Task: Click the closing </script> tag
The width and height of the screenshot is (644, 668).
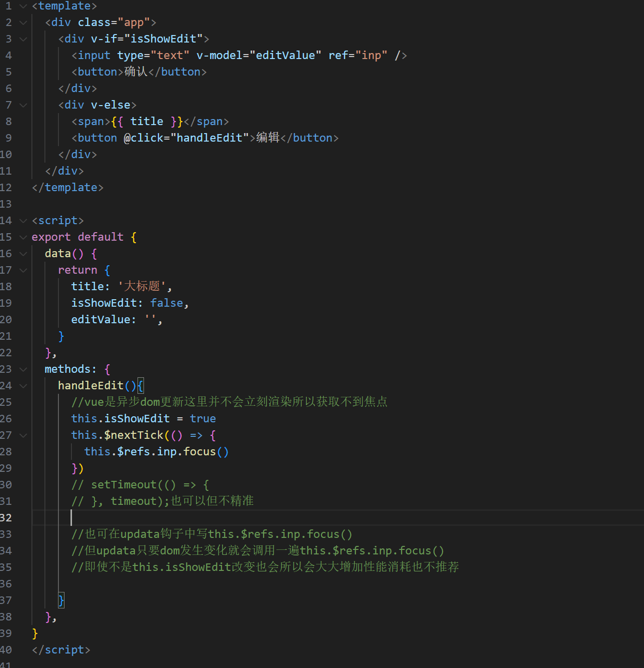Action: pyautogui.click(x=61, y=650)
